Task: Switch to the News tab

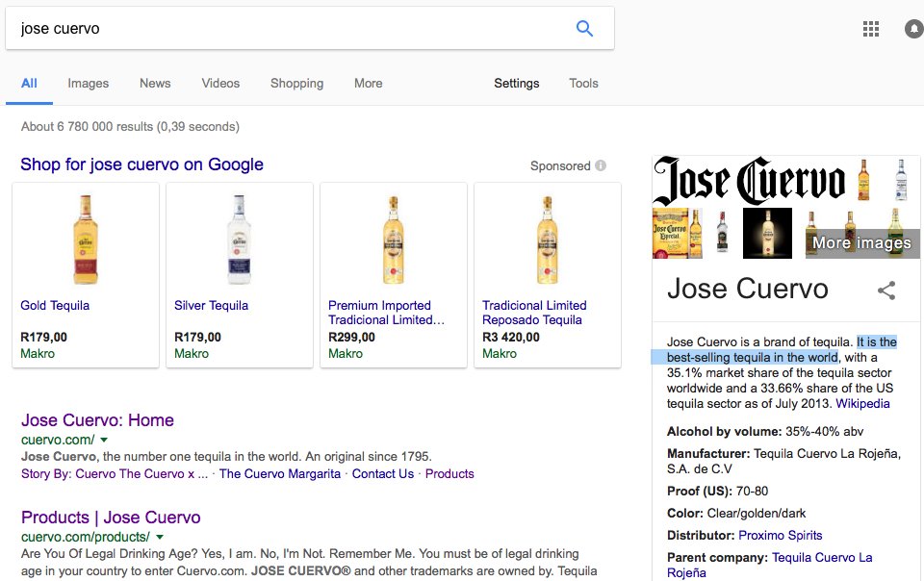Action: (x=155, y=84)
